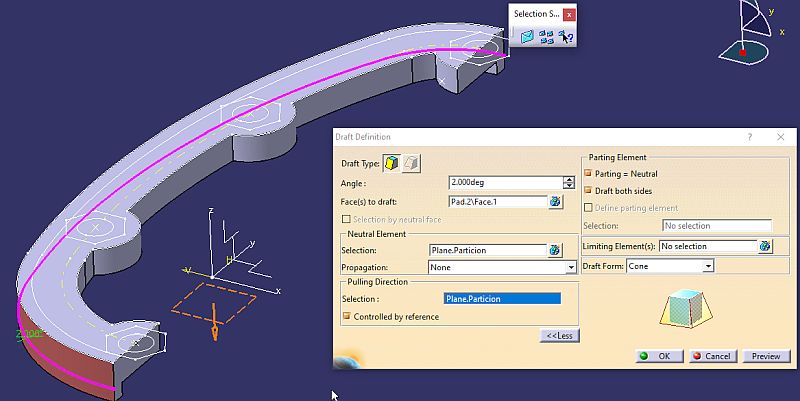Collapse the dialog with the <<Less button
Viewport: 800px width, 401px height.
coord(558,335)
